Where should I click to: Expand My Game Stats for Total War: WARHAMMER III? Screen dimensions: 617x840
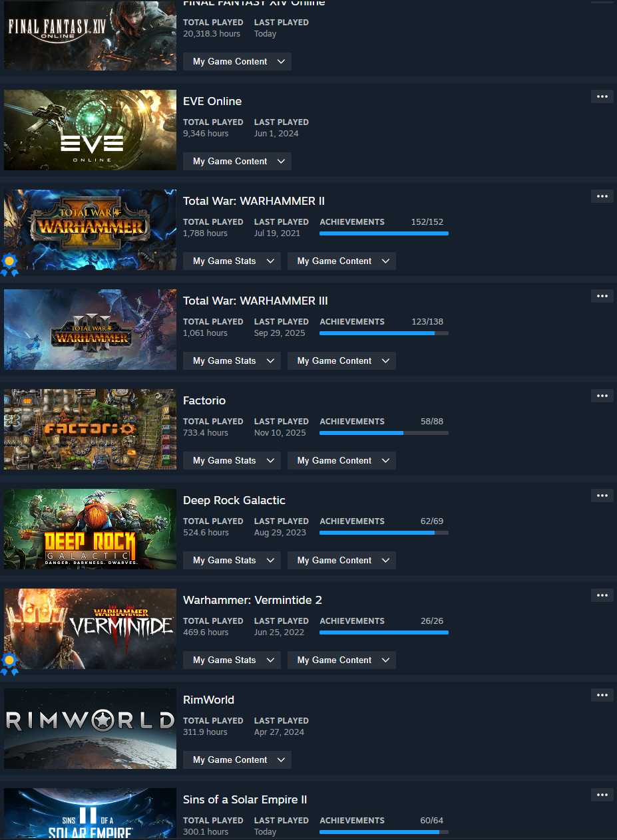coord(231,360)
